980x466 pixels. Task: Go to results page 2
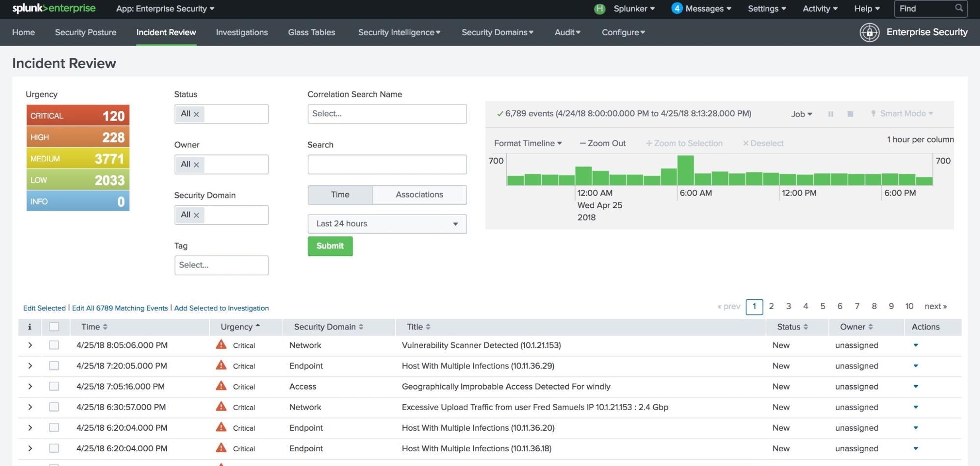tap(771, 306)
